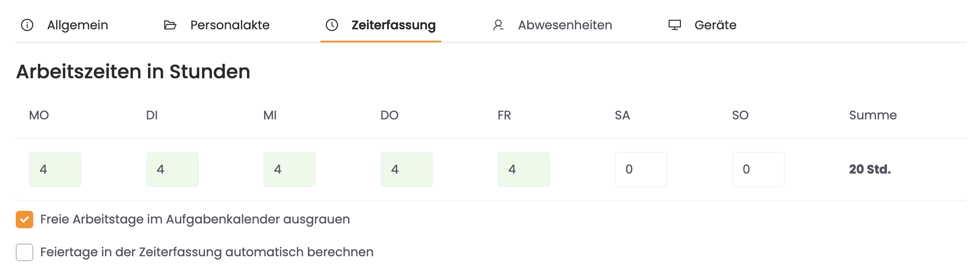Viewport: 980px width, 272px height.
Task: Open the Allgemein tab
Action: [x=78, y=25]
